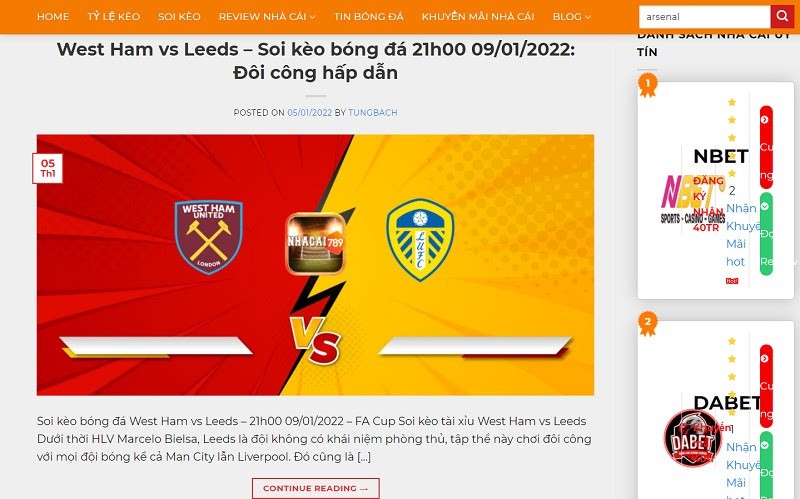
Task: Click the Nhacai789 center logo
Action: click(315, 243)
